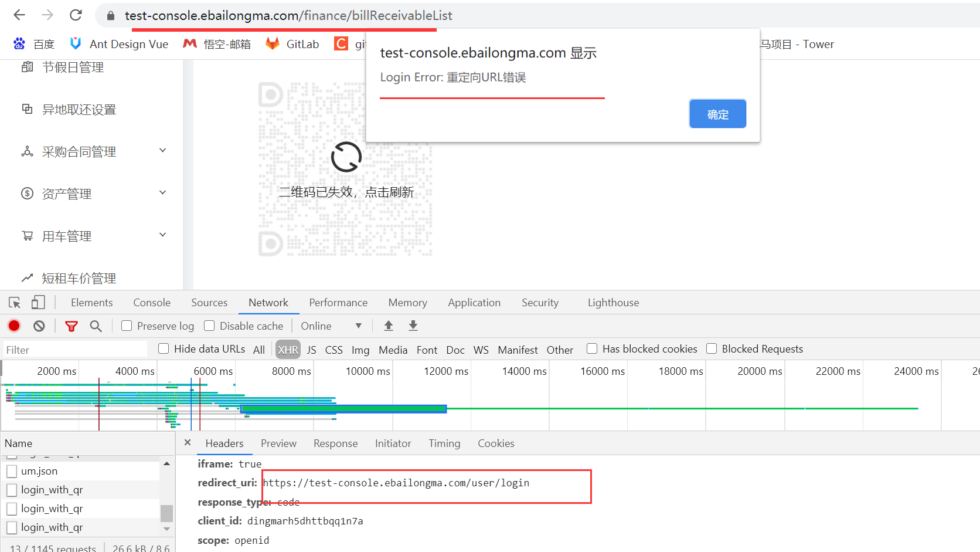Select the All request type filter
Screen dimensions: 980x552
259,350
